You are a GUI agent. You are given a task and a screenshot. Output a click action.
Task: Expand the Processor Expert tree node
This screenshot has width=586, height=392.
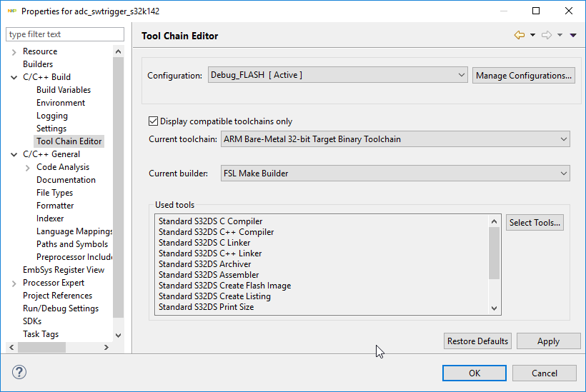[x=14, y=283]
